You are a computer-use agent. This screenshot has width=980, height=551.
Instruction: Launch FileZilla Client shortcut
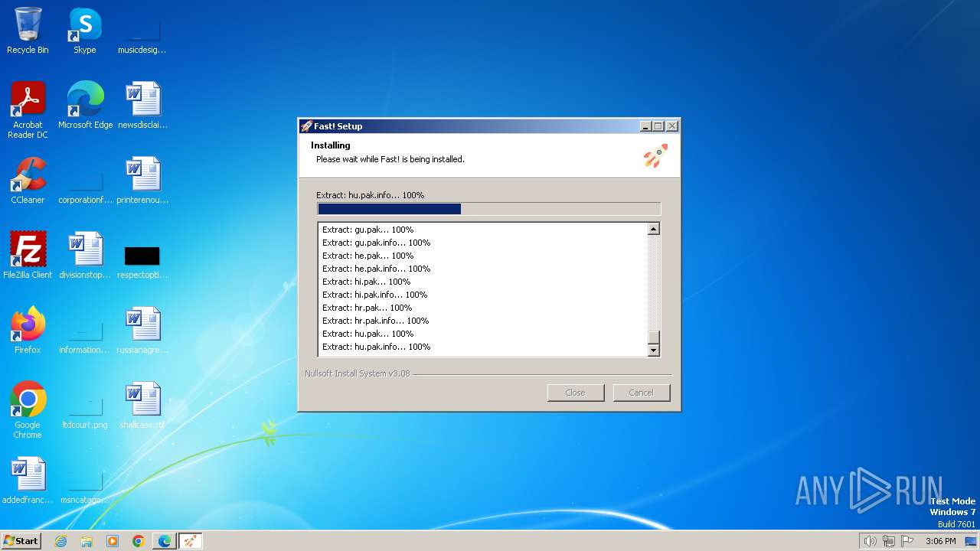(28, 256)
